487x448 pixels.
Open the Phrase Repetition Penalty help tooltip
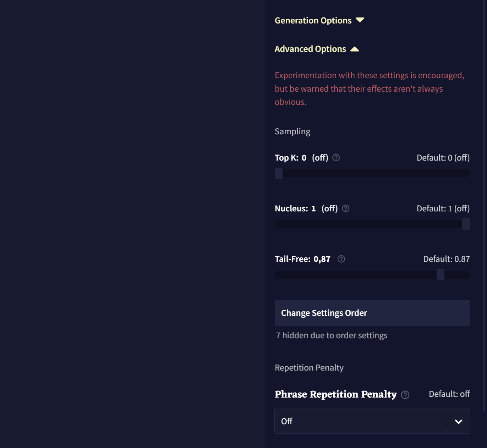405,395
